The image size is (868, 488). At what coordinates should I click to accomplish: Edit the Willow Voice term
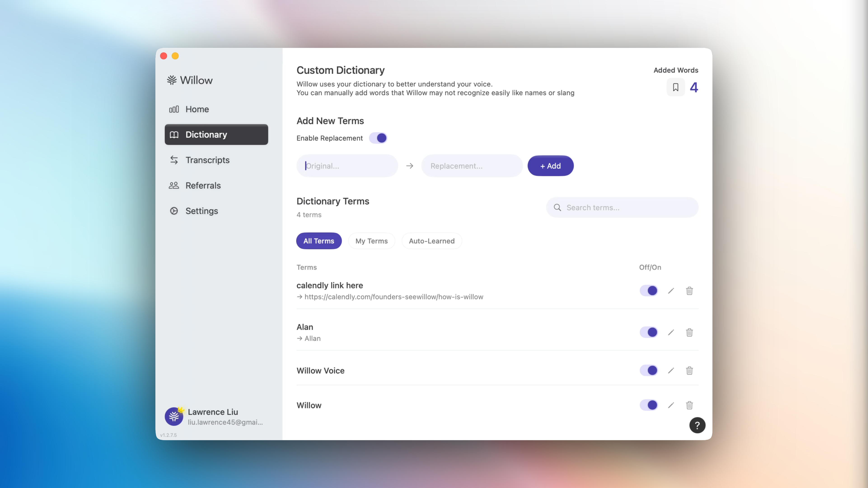pyautogui.click(x=671, y=370)
